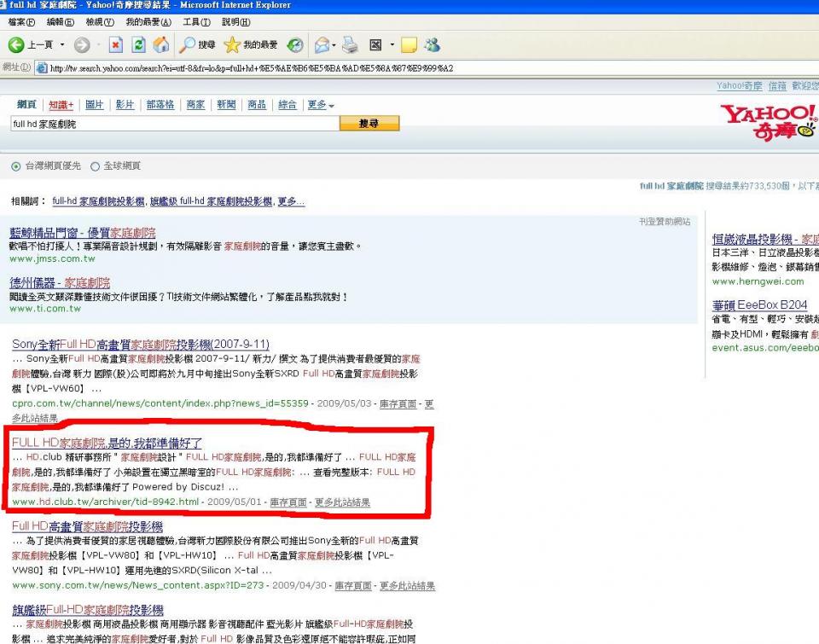The image size is (819, 644).
Task: Switch to the 商家 search tab
Action: [196, 104]
